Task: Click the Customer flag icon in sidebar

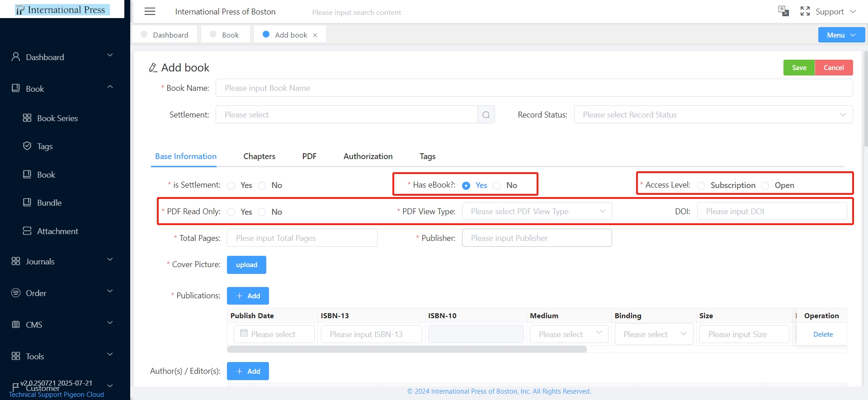Action: click(16, 386)
